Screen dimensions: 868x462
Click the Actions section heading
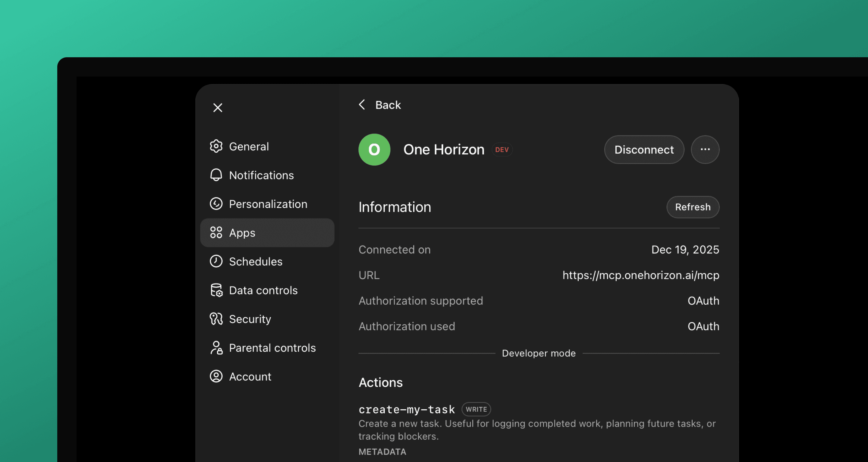pos(380,382)
